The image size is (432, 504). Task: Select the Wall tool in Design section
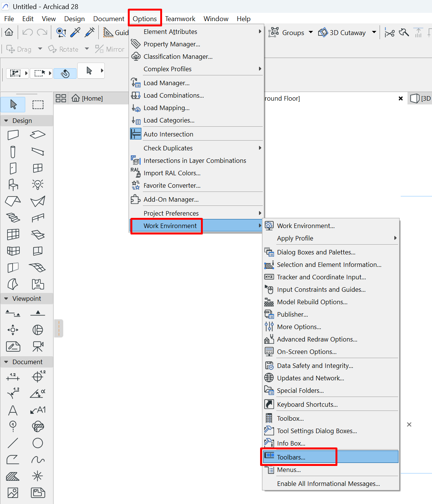pyautogui.click(x=13, y=135)
